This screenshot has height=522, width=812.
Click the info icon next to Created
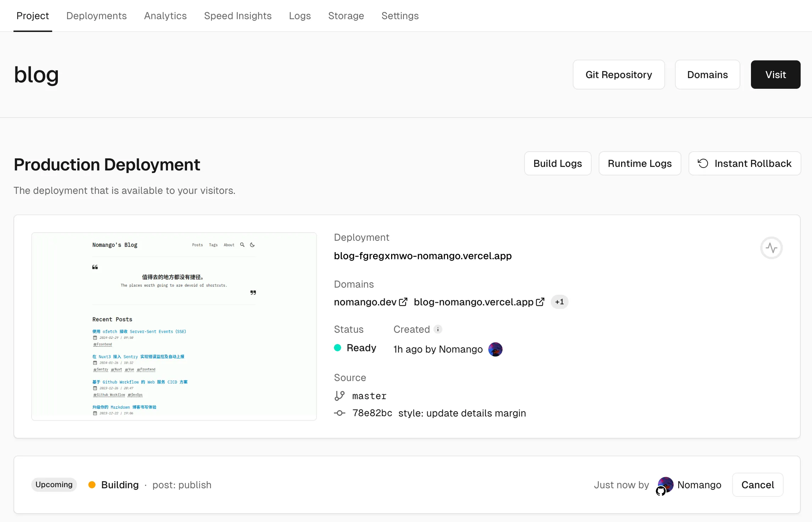click(x=439, y=329)
